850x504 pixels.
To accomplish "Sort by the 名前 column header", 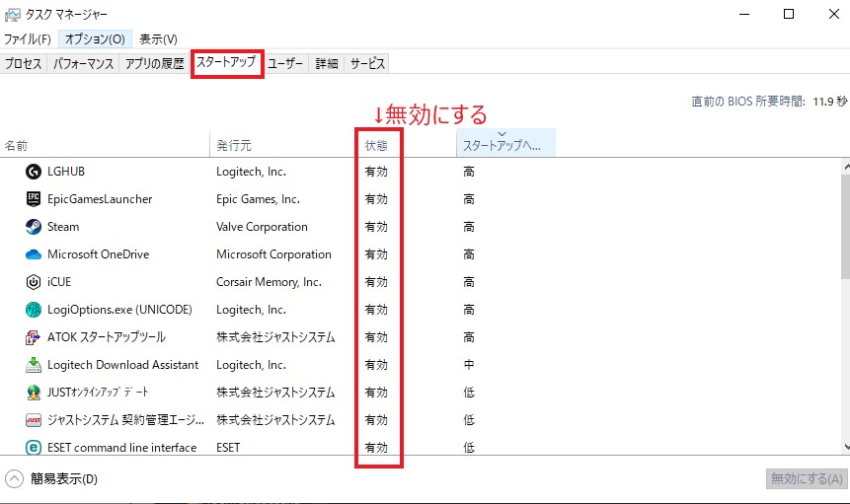I will click(104, 145).
